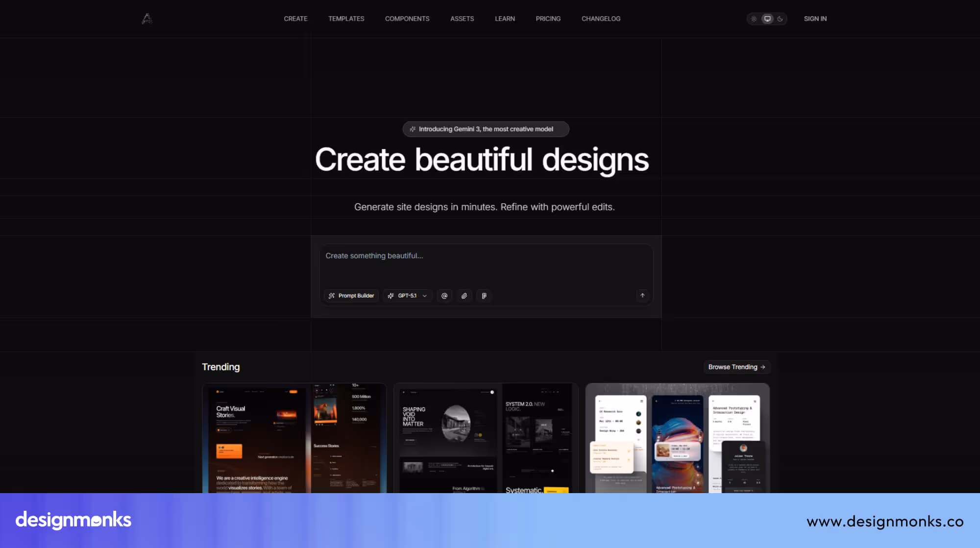Open the Introducing Gemini 3 announcement pill
This screenshot has height=548, width=980.
point(486,129)
